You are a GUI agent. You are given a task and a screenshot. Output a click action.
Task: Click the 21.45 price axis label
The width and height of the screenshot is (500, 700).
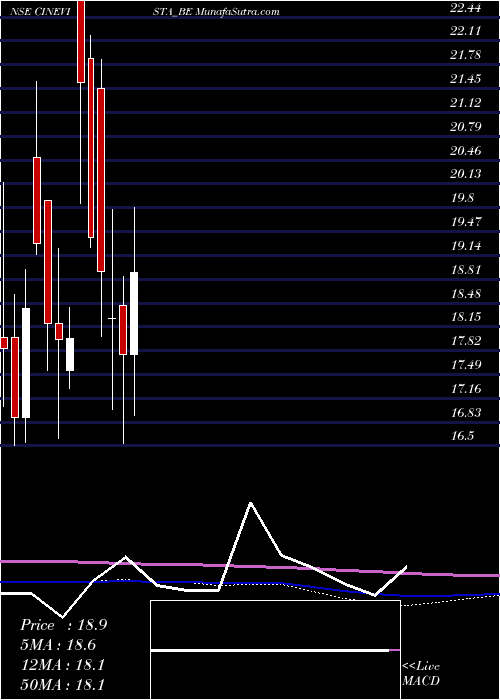tap(466, 79)
